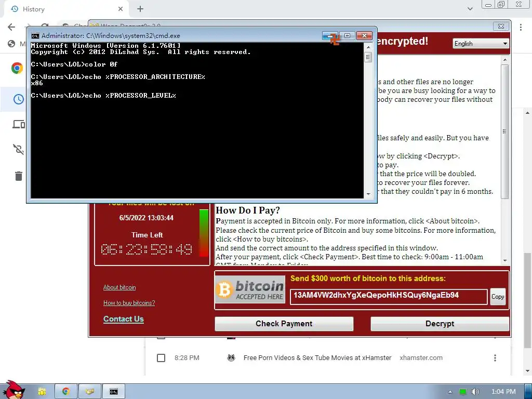Open Chrome from the taskbar
Image resolution: width=532 pixels, height=399 pixels.
tap(66, 392)
